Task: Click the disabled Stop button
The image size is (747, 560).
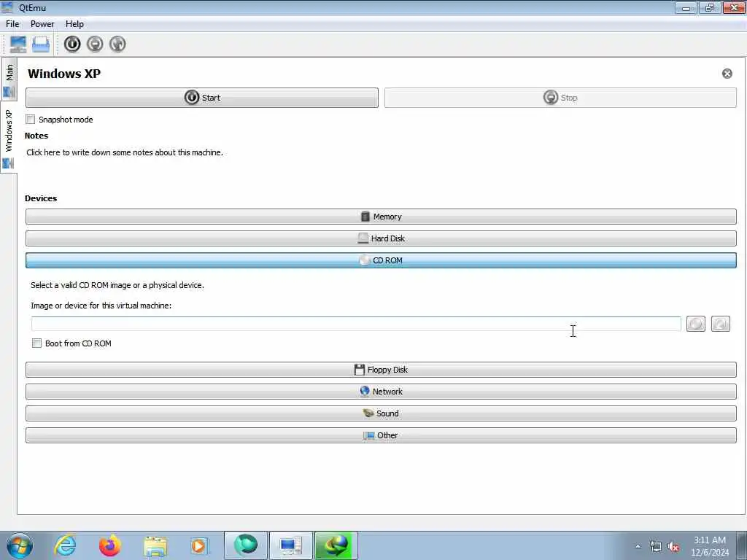Action: click(560, 98)
